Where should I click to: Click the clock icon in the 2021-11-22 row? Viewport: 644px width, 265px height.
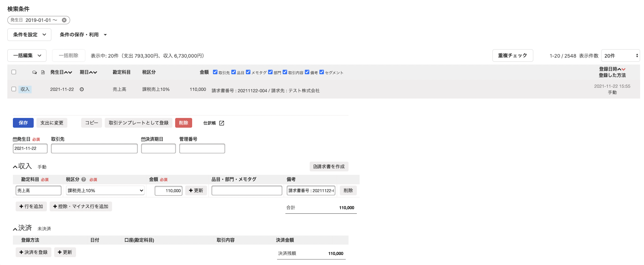[82, 89]
